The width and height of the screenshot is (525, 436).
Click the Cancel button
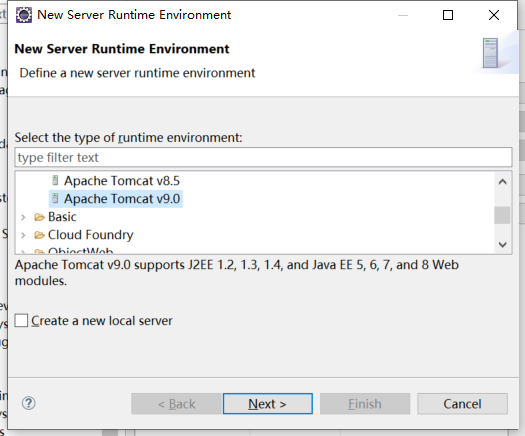coord(462,404)
